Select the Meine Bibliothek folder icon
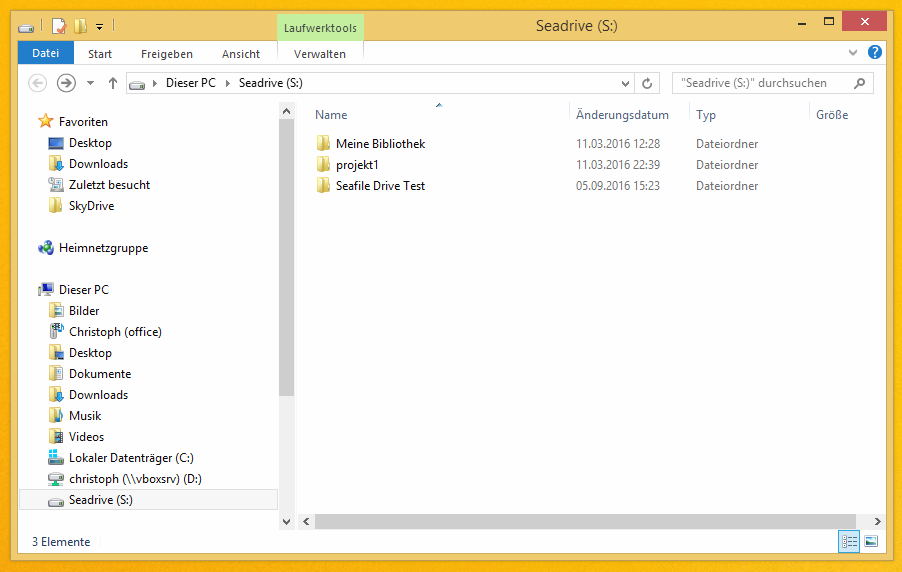 pos(323,143)
